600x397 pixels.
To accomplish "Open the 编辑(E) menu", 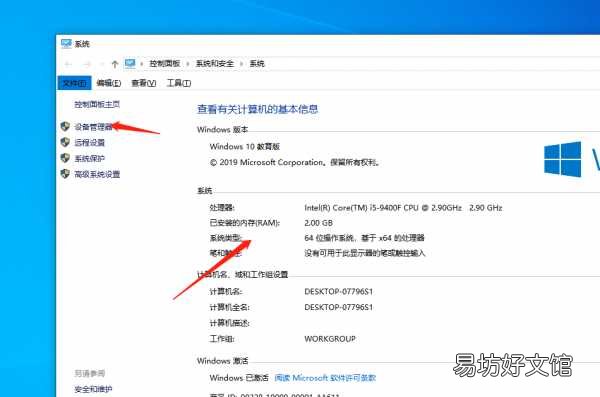I will coord(109,83).
